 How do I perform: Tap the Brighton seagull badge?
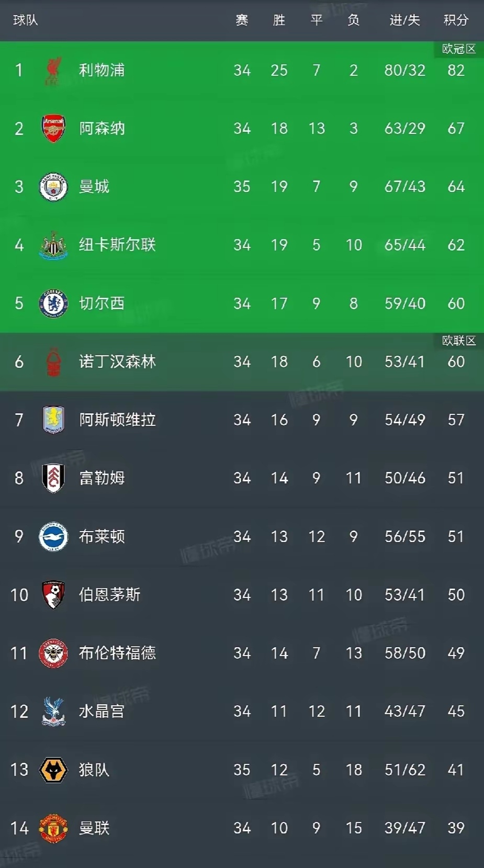click(x=53, y=536)
